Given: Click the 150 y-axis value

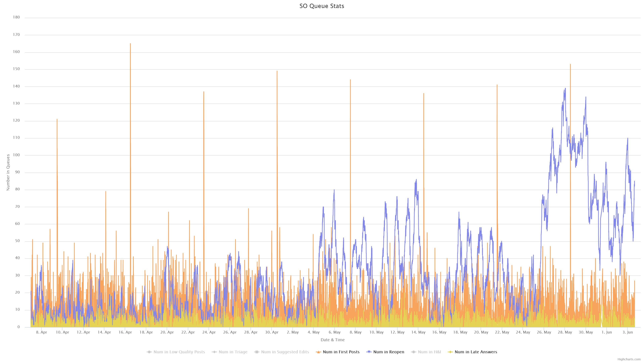Looking at the screenshot, I should [x=16, y=69].
